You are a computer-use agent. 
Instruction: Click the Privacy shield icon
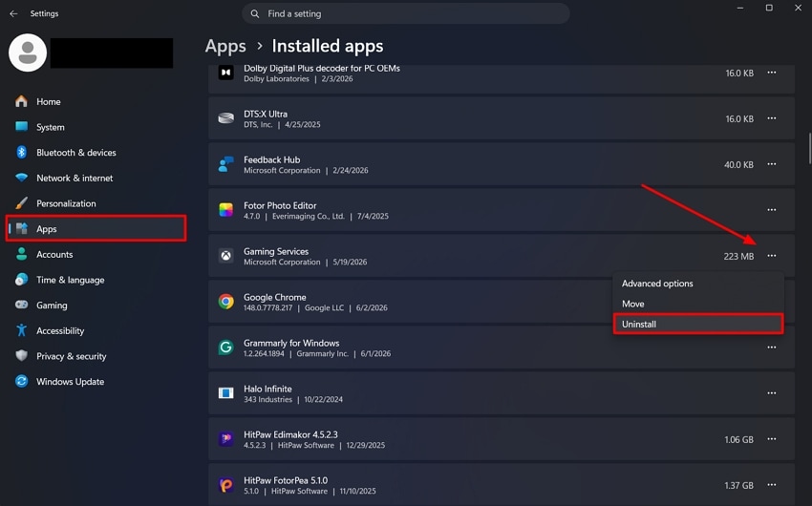pos(21,355)
